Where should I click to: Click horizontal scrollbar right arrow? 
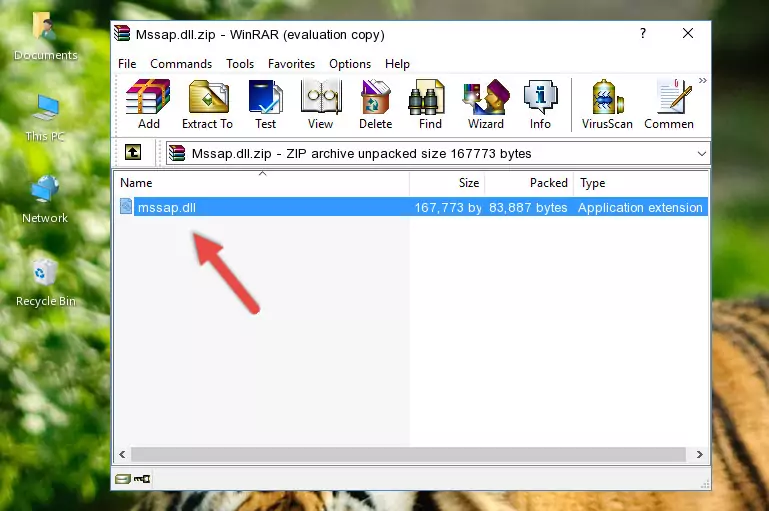[699, 455]
